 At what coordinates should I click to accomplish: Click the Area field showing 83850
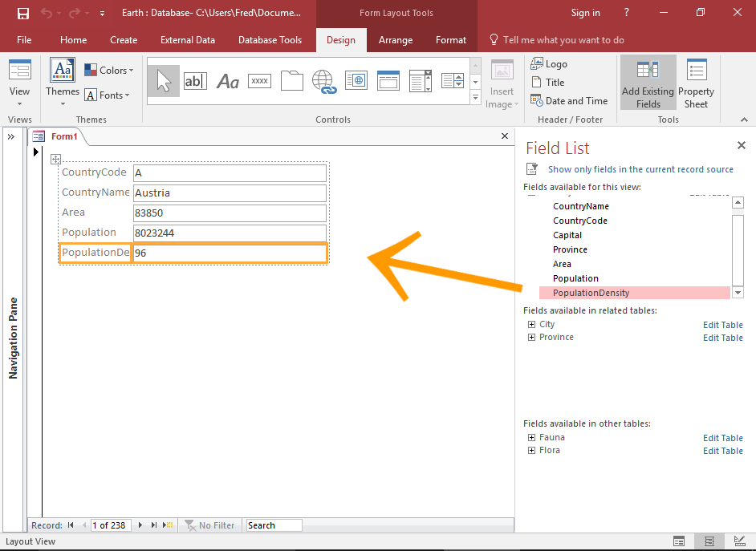tap(230, 213)
